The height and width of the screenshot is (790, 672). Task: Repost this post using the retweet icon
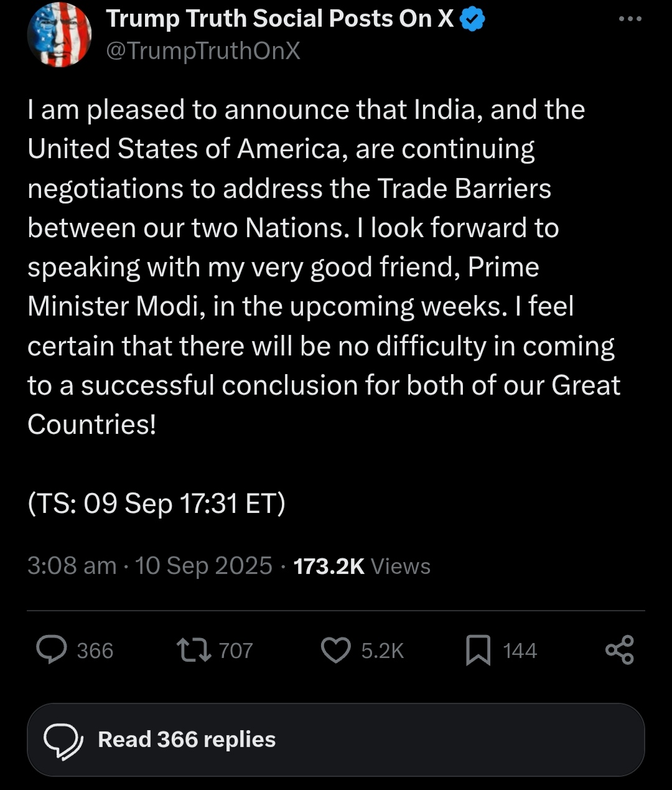[194, 650]
